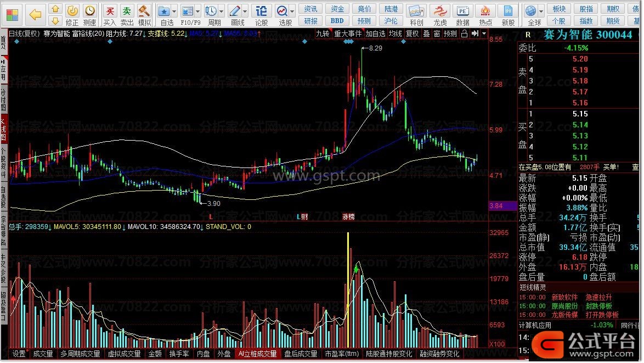Open the 数据 PE data icon
Image resolution: width=644 pixels, height=363 pixels.
[x=462, y=15]
